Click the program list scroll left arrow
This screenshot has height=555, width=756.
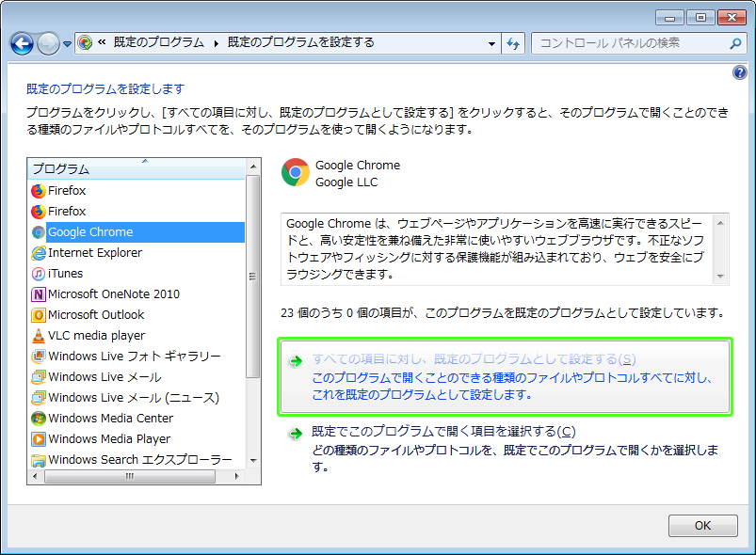tap(35, 477)
